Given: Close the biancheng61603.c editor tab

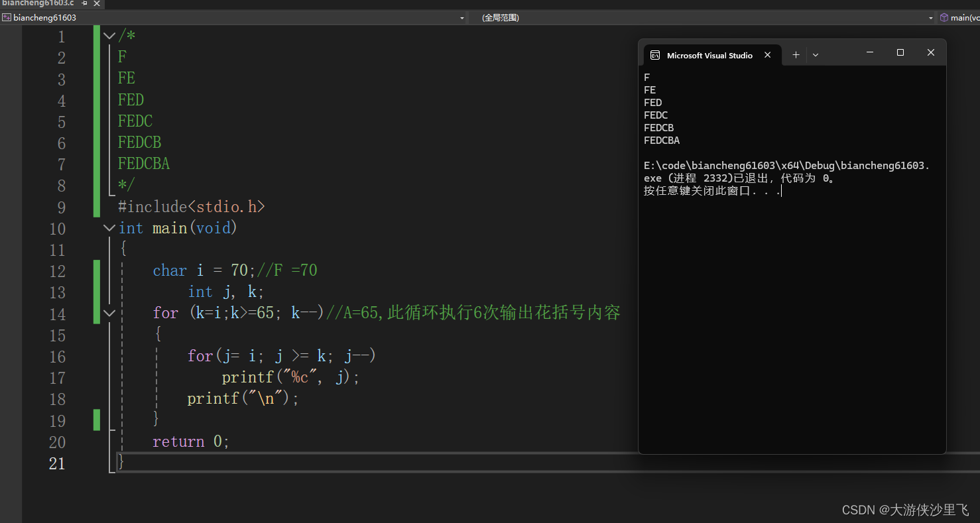Looking at the screenshot, I should (x=96, y=3).
